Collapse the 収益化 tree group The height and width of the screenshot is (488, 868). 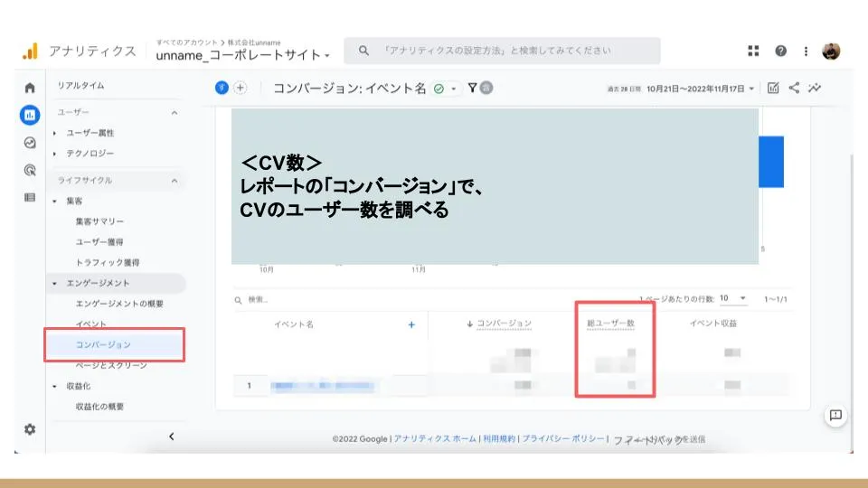[x=54, y=386]
